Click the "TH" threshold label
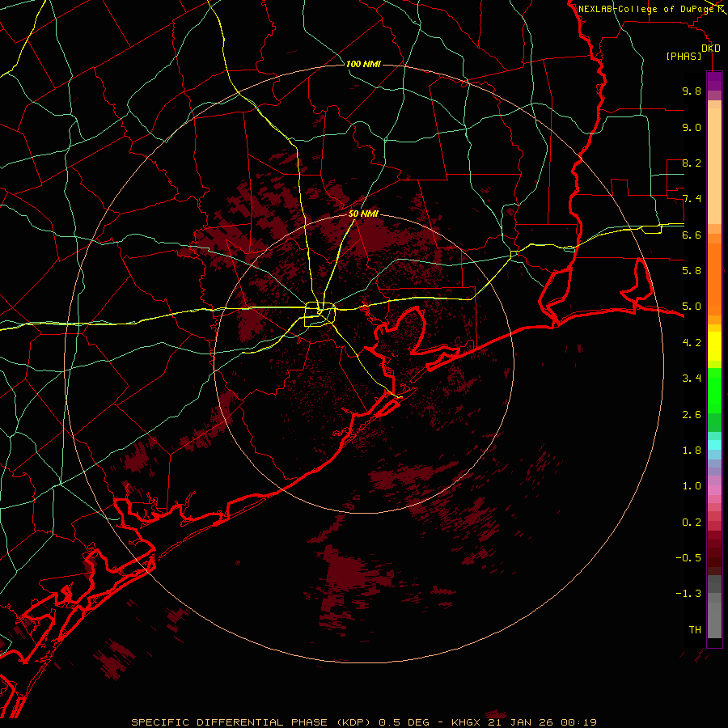 point(695,629)
